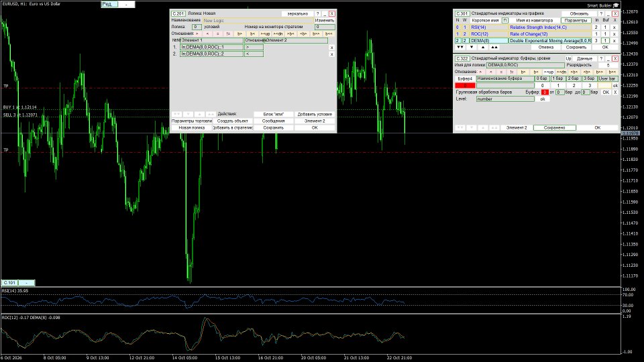Move row to bottom in C.301 panel (double down arrow)
The width and height of the screenshot is (644, 362).
pos(460,47)
